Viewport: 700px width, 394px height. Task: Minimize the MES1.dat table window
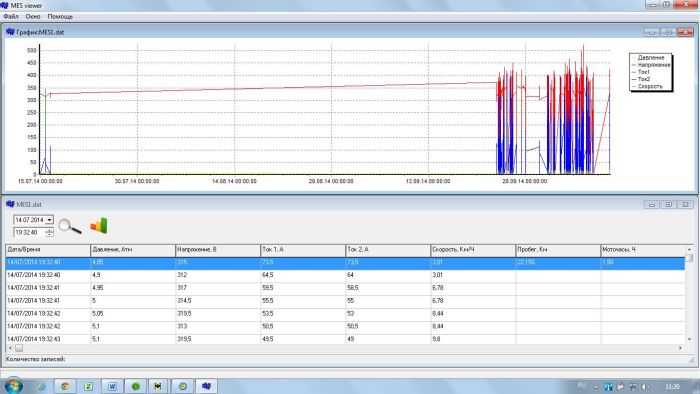652,204
